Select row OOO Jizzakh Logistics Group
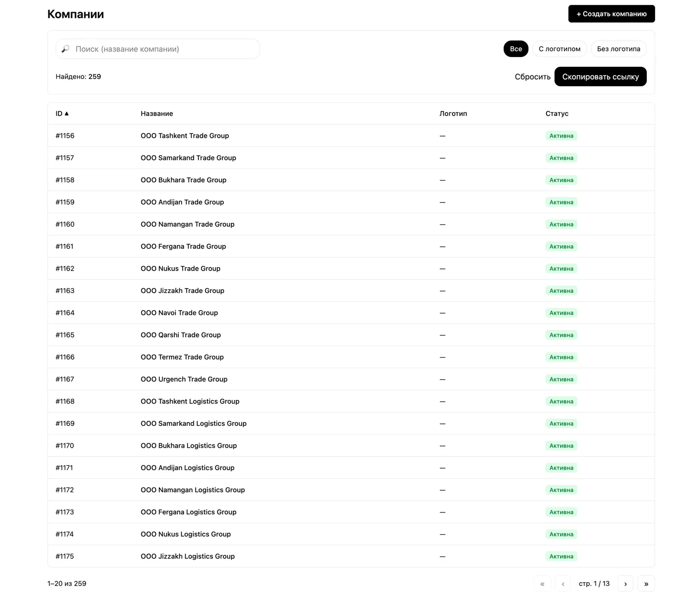The image size is (700, 605). click(188, 556)
